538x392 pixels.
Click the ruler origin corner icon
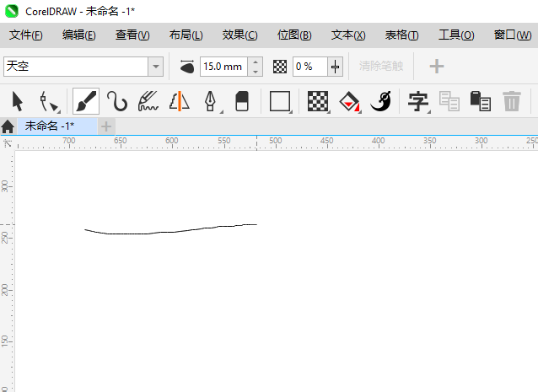(7, 143)
